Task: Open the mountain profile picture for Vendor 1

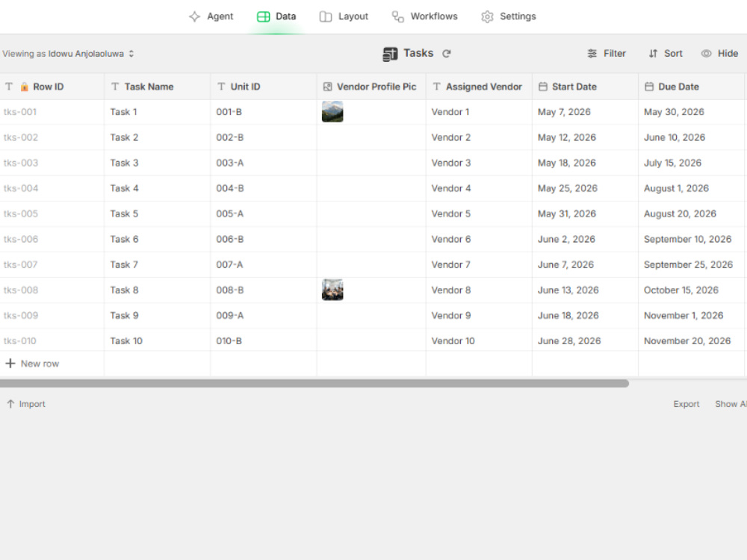Action: (332, 111)
